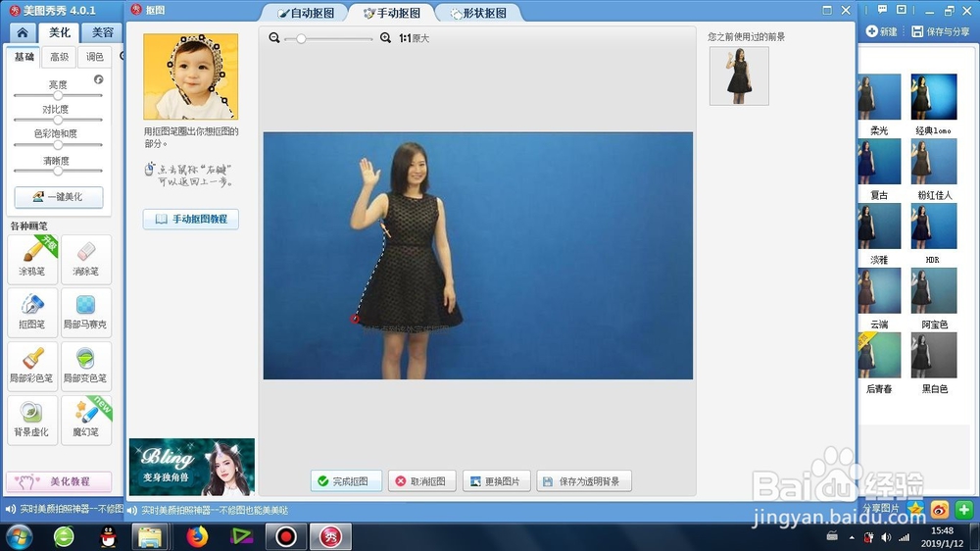Adjust the 对比度 contrast slider
Viewport: 980px width, 551px height.
click(x=58, y=120)
